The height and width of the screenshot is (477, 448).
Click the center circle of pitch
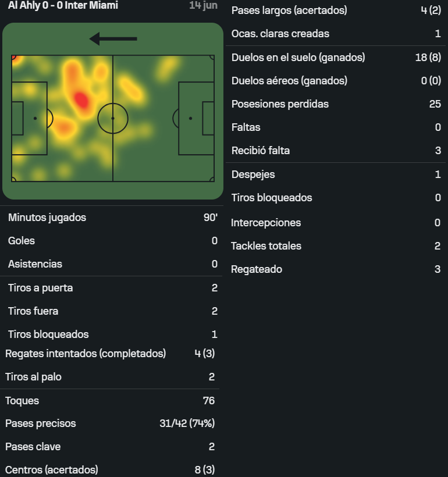113,118
